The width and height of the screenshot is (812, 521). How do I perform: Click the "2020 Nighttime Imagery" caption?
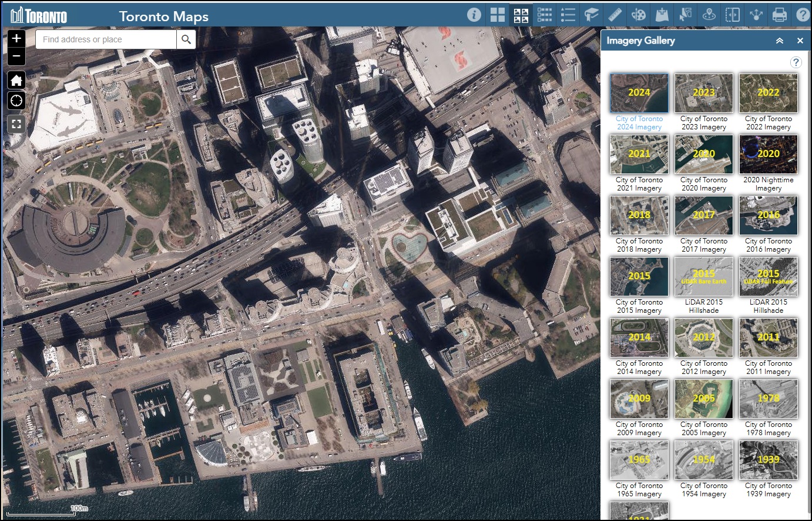(769, 184)
